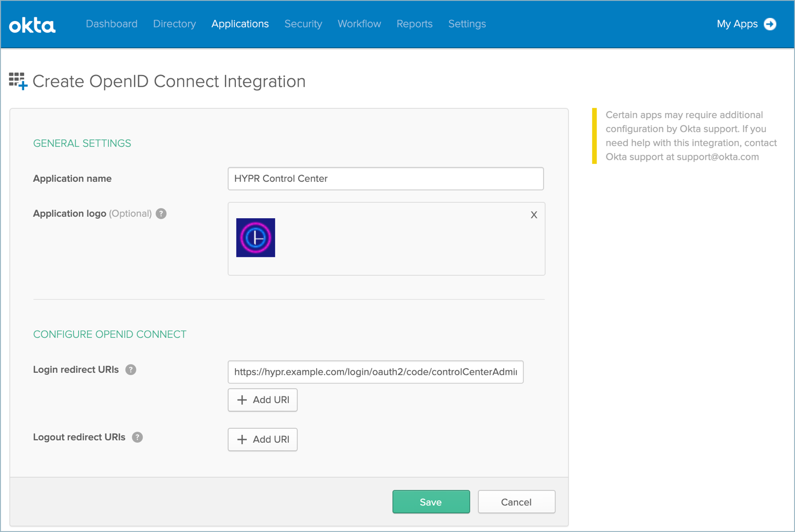Open the Reports menu
Viewport: 795px width, 532px height.
[x=414, y=24]
